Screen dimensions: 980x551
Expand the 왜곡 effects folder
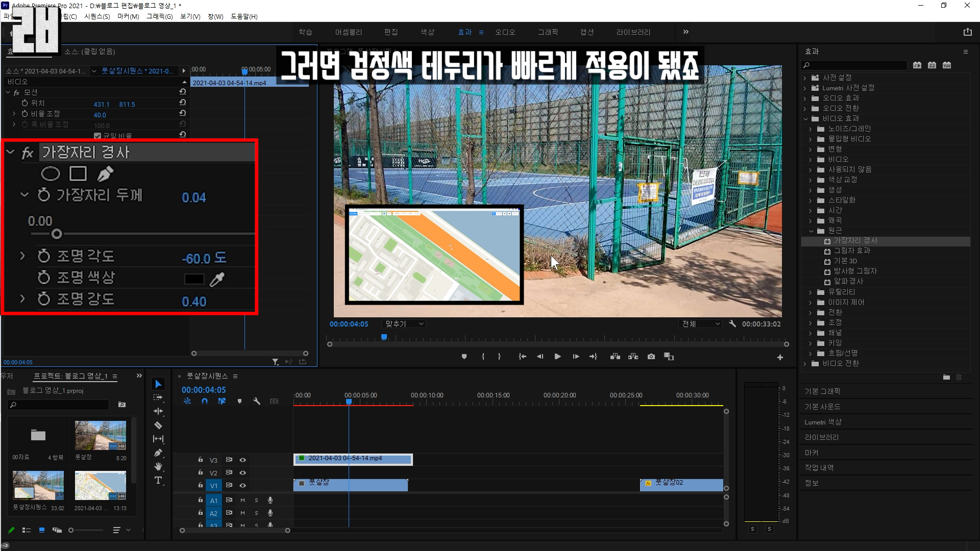tap(810, 220)
